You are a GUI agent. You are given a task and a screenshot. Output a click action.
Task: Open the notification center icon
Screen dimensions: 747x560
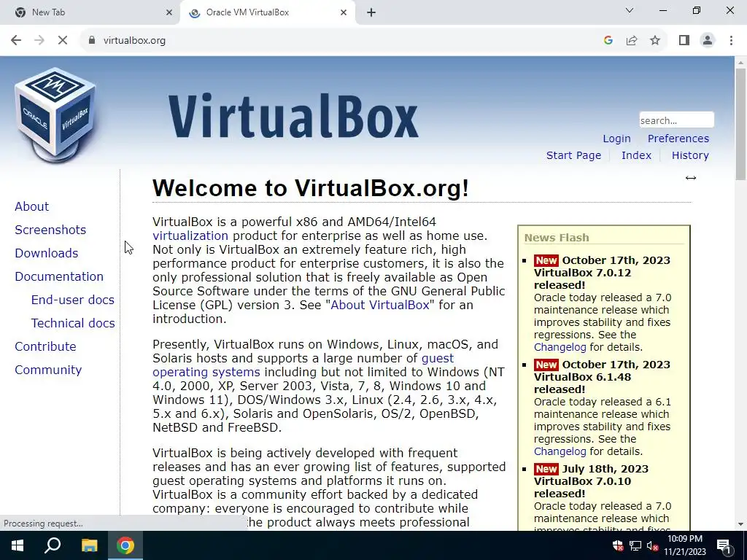pyautogui.click(x=723, y=545)
